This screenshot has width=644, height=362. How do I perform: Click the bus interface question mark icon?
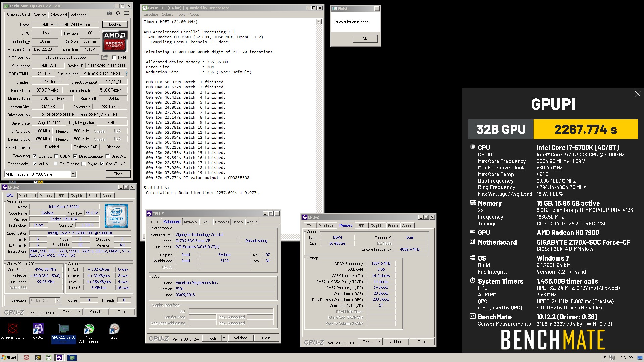[126, 74]
